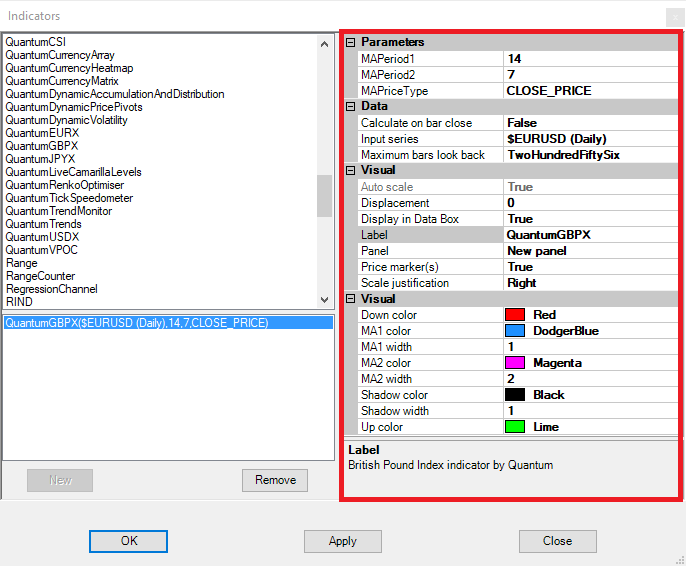
Task: Click the Close button
Action: tap(557, 541)
